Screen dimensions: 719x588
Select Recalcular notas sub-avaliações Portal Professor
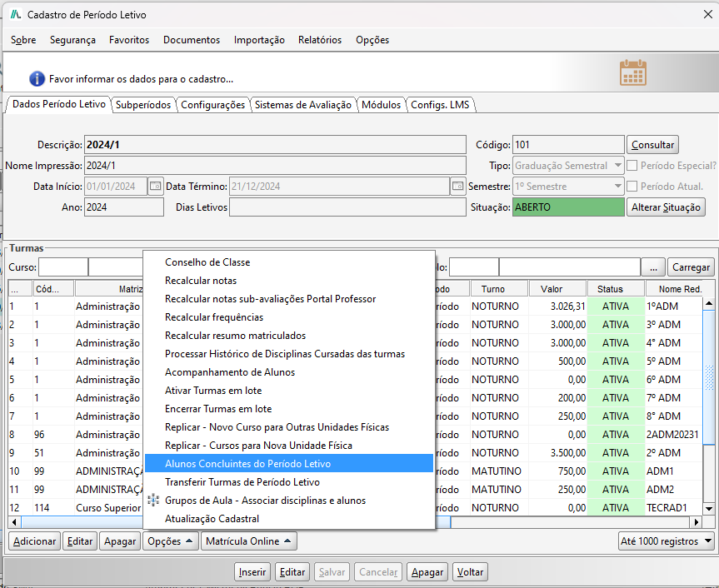pyautogui.click(x=289, y=299)
